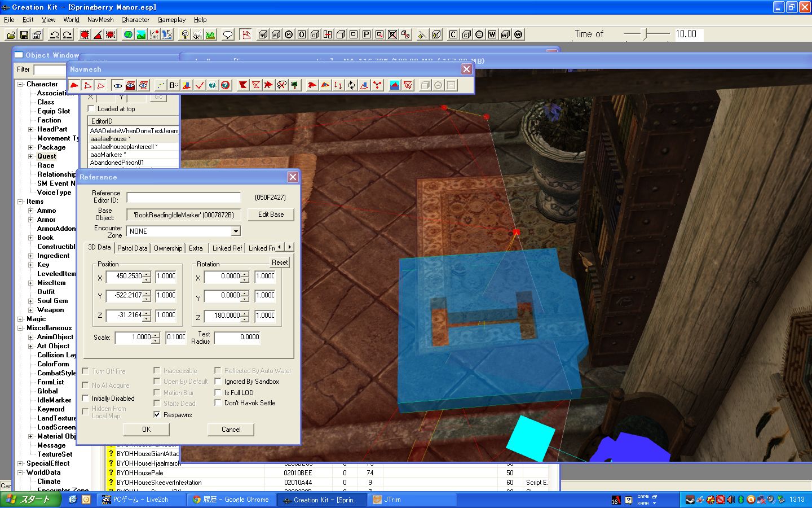This screenshot has width=812, height=508.
Task: Click the boxed P primitive toolbar icon
Action: pyautogui.click(x=367, y=34)
